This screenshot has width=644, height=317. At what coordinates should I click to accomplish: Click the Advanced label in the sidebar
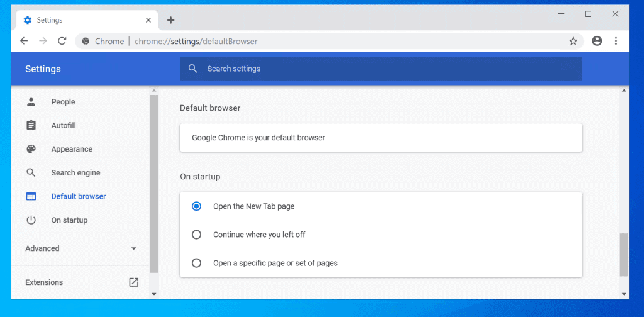point(42,248)
